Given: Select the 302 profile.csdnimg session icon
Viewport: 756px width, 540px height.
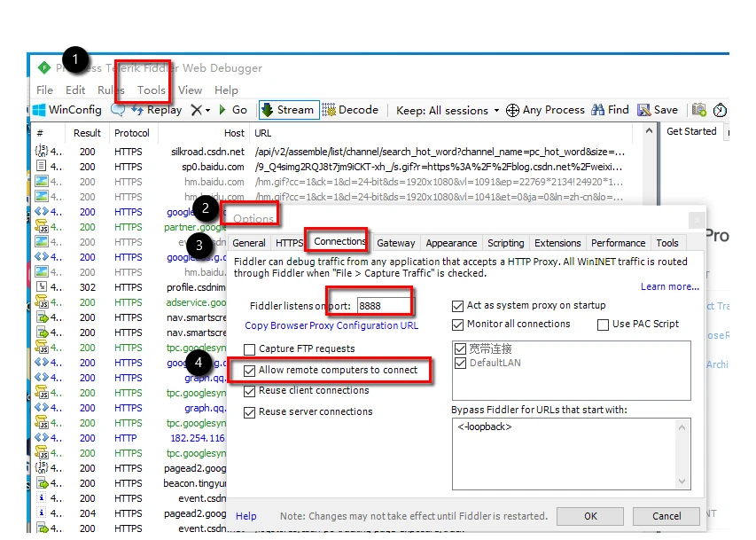Looking at the screenshot, I should coord(42,286).
